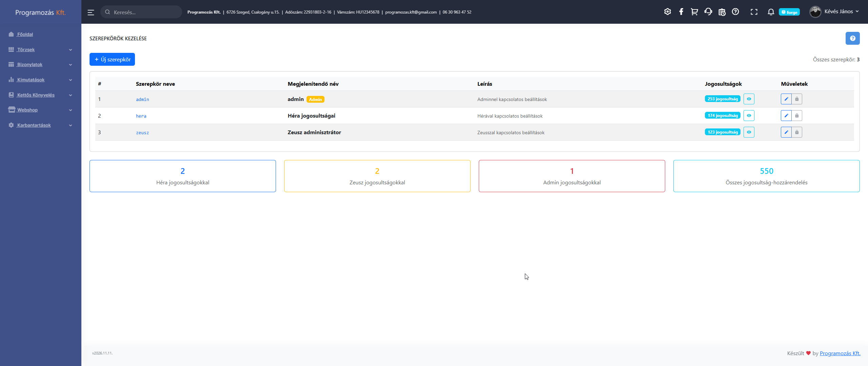
Task: View hera role permissions eye icon
Action: 749,116
